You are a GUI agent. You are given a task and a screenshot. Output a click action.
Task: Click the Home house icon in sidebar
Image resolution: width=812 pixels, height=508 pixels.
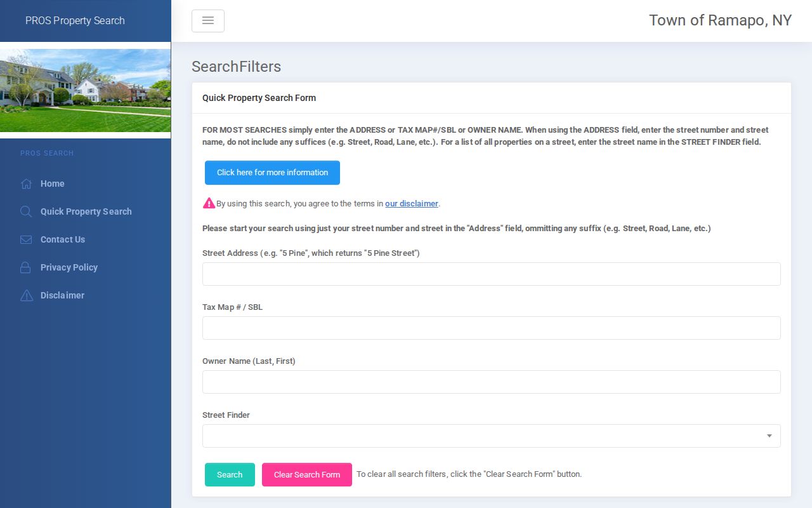pos(26,184)
